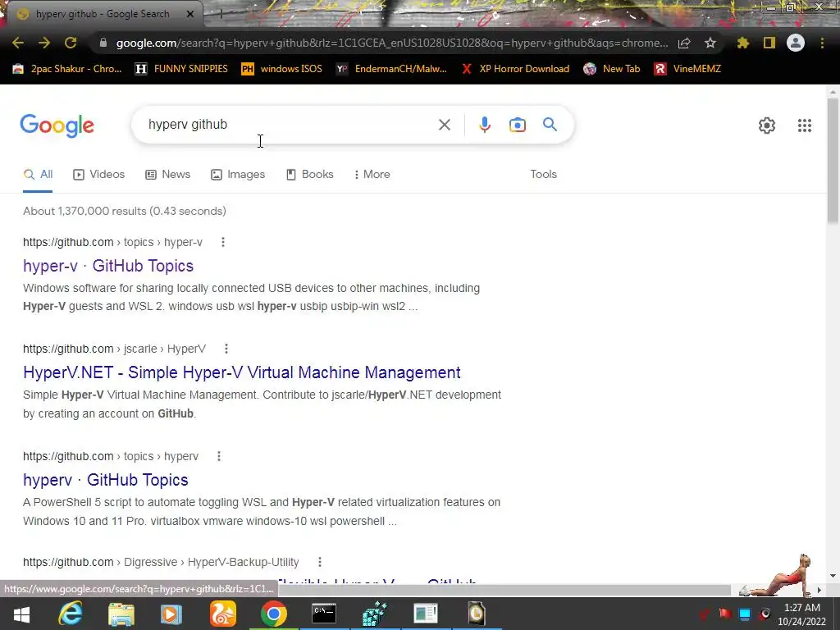Screen dimensions: 840x630
Task: Switch to the Books tab
Action: tap(309, 174)
